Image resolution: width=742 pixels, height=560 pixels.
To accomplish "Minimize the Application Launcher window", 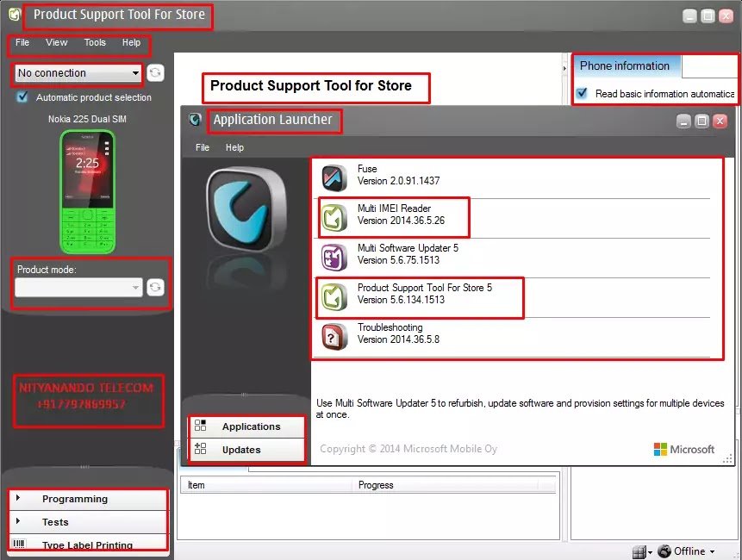I will [x=683, y=121].
